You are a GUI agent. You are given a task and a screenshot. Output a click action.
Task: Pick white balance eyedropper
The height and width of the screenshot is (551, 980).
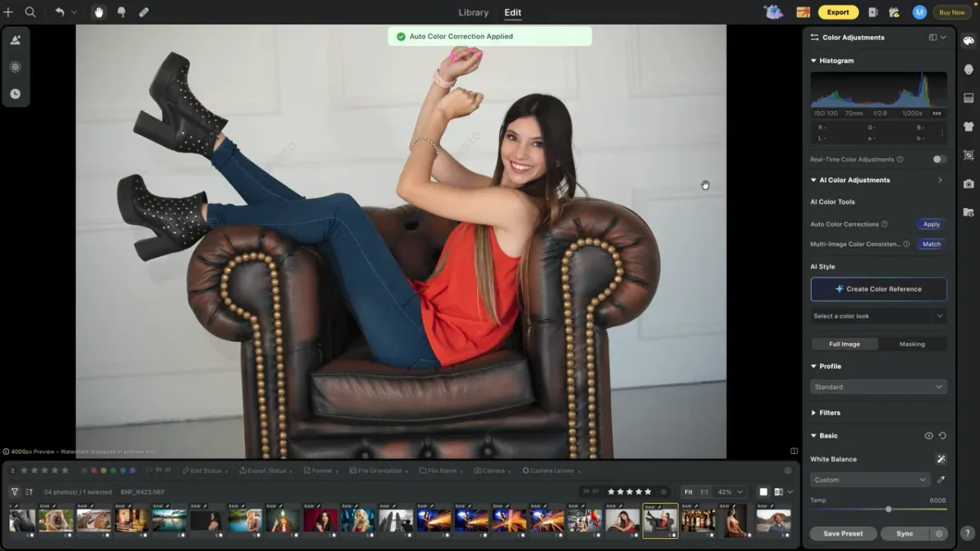[x=941, y=480]
